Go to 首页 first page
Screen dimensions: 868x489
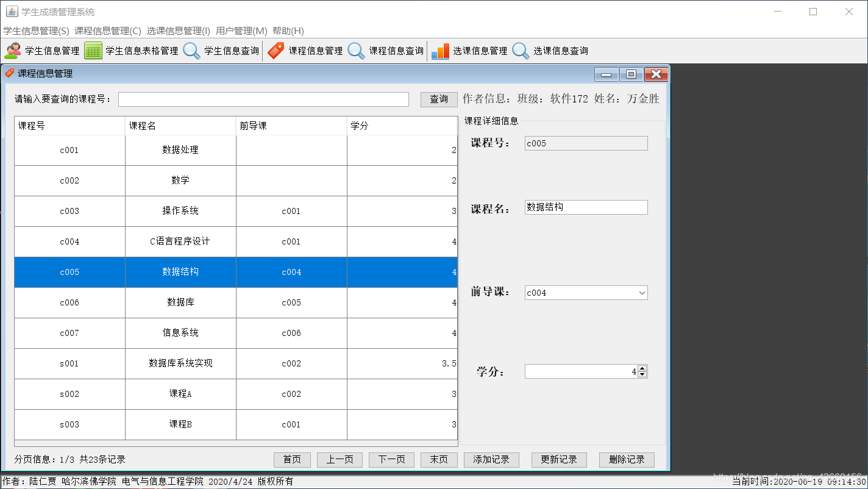pyautogui.click(x=292, y=460)
